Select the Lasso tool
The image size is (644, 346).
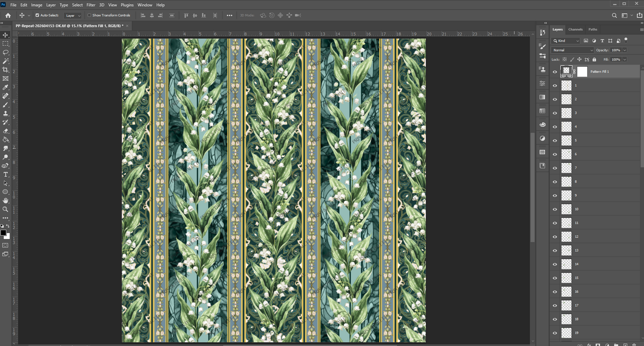5,52
